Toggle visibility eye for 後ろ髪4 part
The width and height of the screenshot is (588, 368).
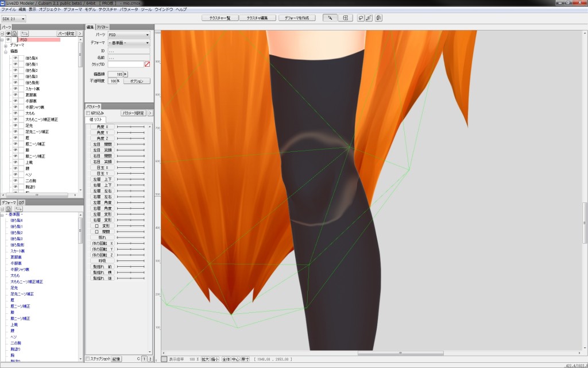coord(16,58)
